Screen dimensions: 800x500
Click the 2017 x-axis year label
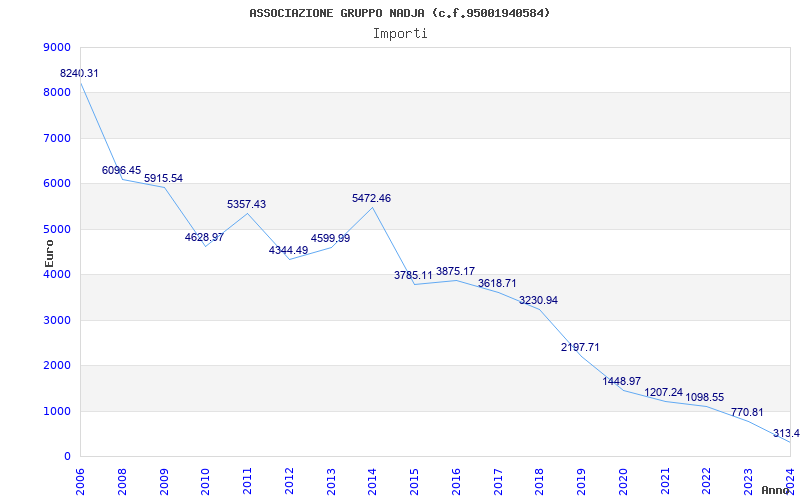498,482
